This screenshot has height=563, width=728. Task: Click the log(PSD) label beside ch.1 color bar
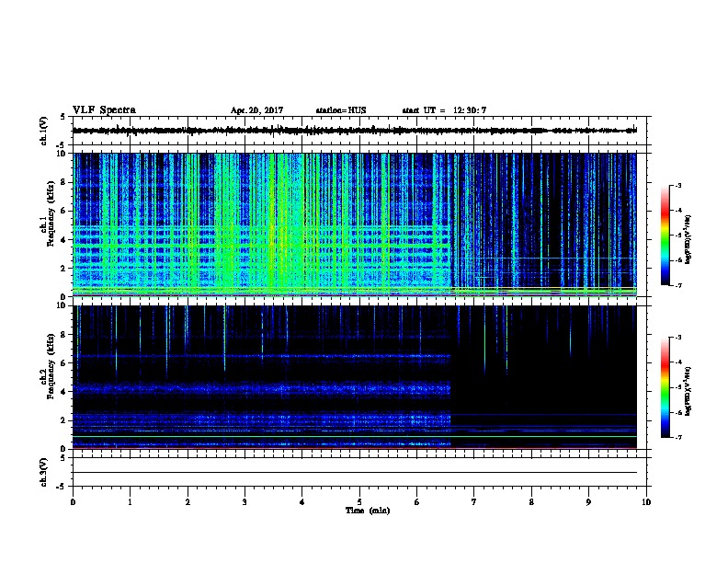point(688,239)
